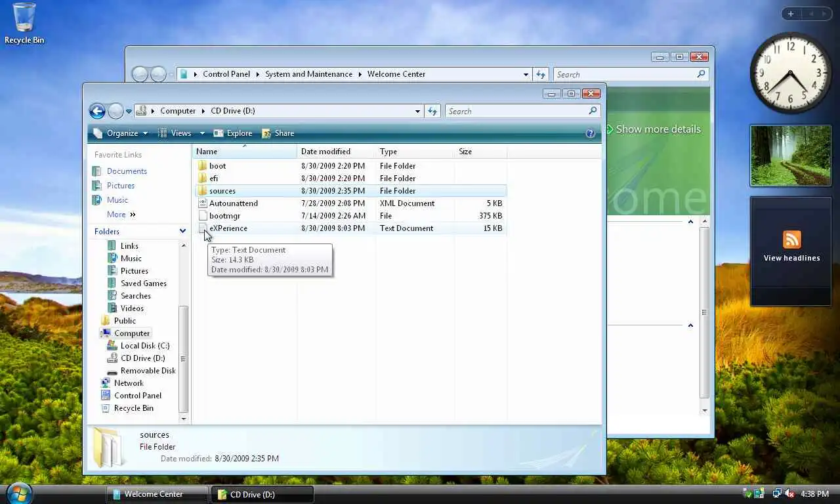Focus the Search box in Welcome Center window
The height and width of the screenshot is (504, 840).
point(630,74)
